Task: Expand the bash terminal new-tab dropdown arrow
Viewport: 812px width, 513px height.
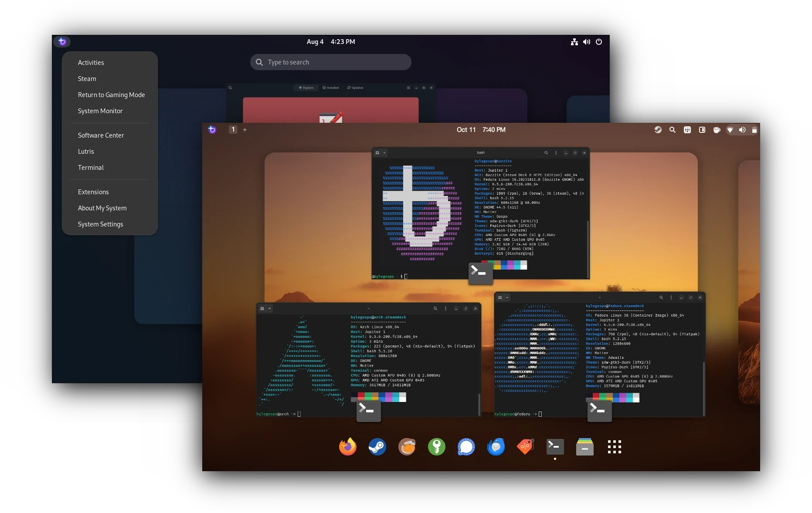Action: click(x=384, y=153)
